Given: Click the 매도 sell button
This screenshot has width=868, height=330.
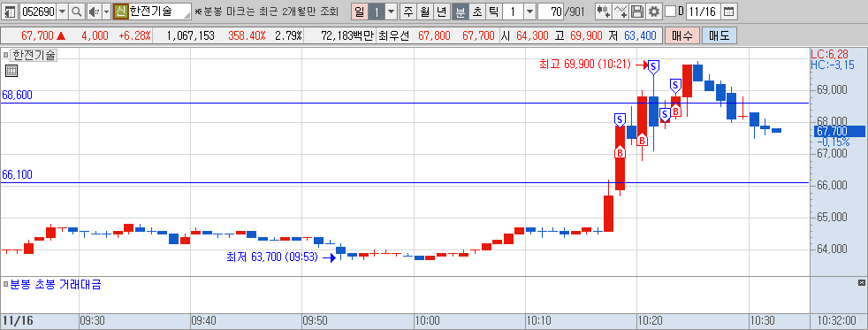Looking at the screenshot, I should click(x=720, y=36).
